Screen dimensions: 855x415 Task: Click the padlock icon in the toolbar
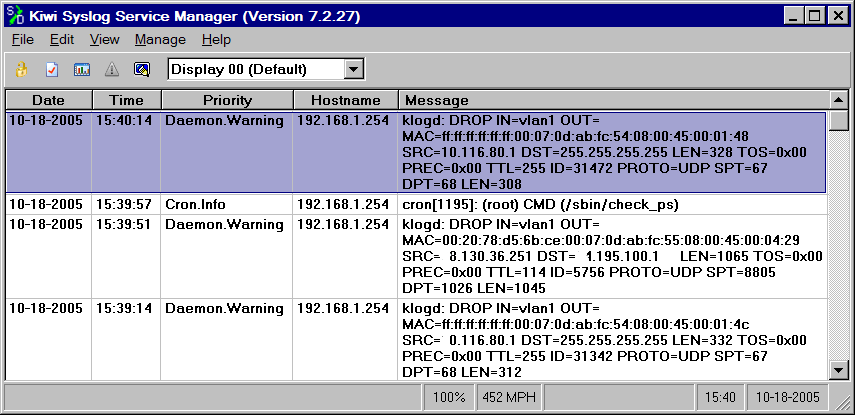point(21,69)
